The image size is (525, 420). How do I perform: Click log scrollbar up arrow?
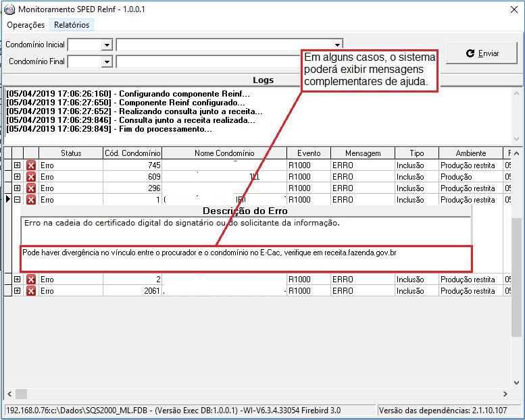tap(516, 93)
